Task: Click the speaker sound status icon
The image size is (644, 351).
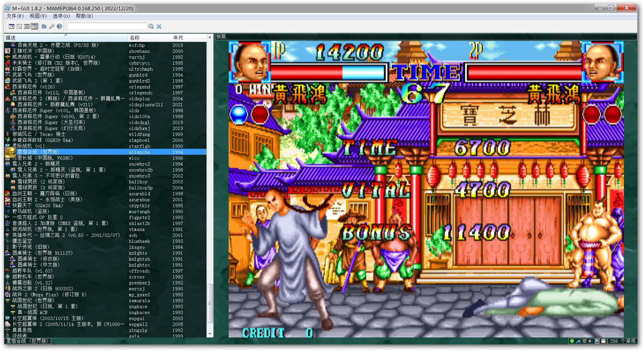Action: (x=591, y=341)
